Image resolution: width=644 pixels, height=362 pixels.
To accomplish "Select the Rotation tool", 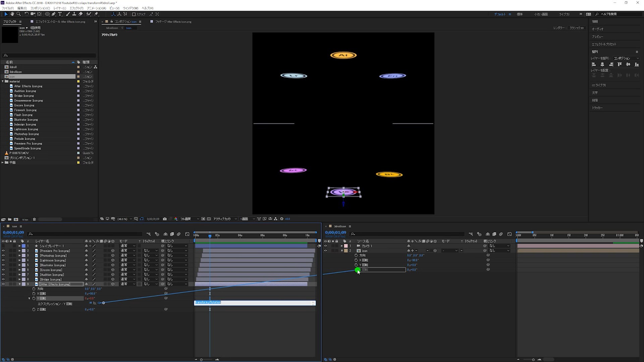I will [x=26, y=14].
